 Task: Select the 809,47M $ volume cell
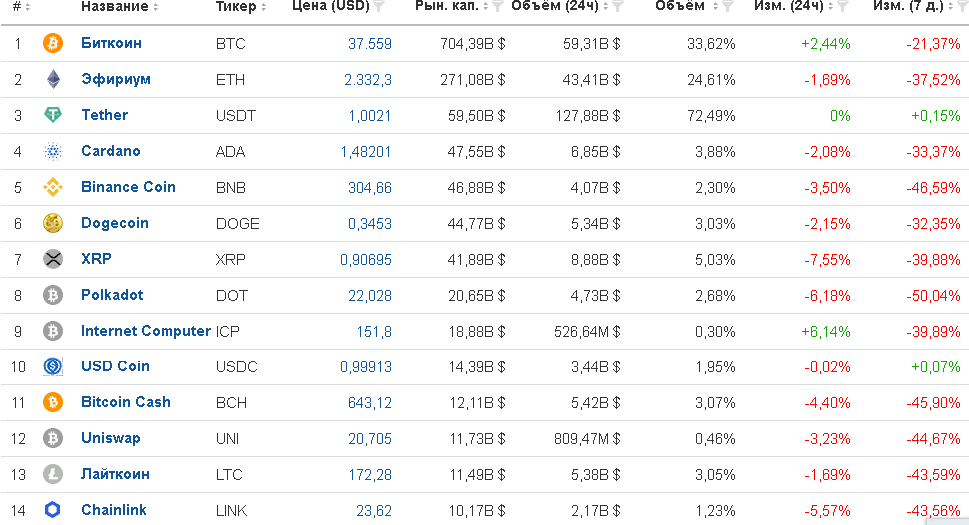(x=587, y=439)
